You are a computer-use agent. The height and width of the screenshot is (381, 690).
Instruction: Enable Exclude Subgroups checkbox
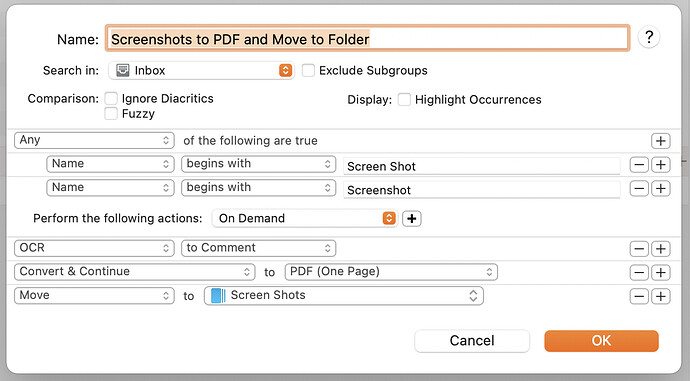point(308,70)
